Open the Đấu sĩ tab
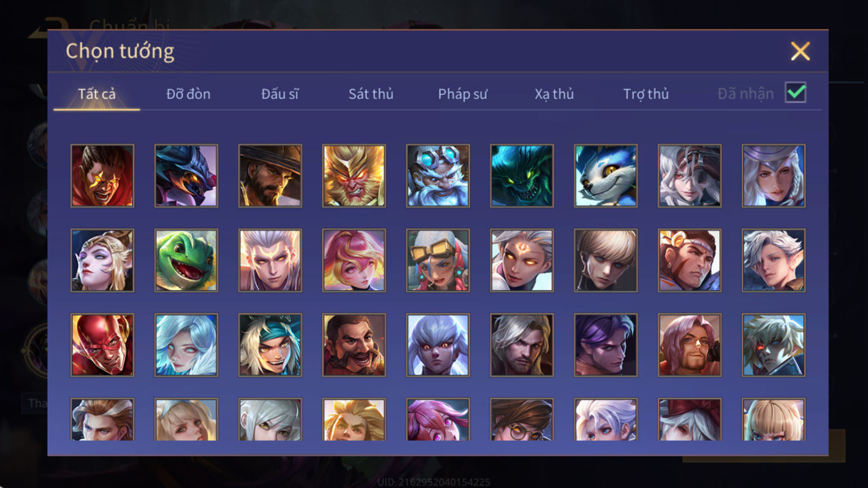Screen dimensions: 868x488 [280, 94]
